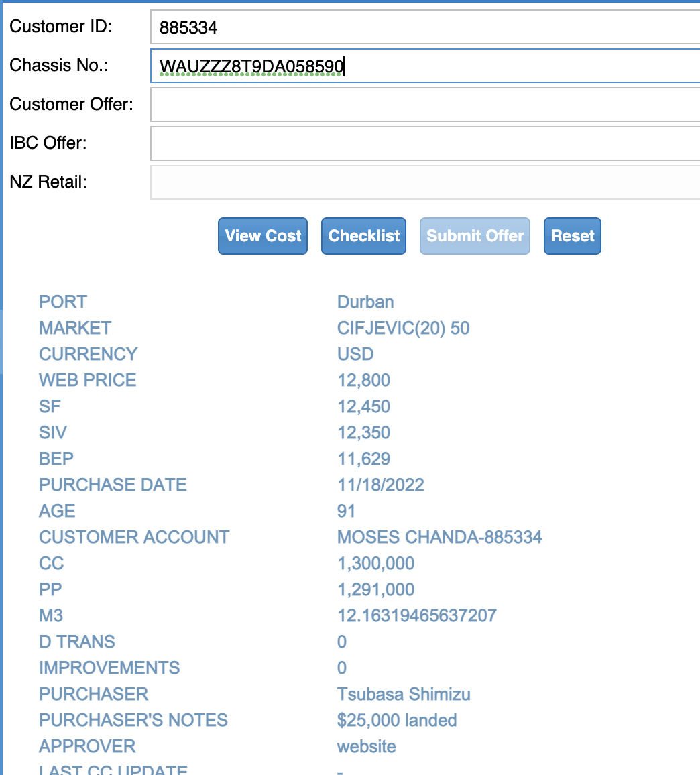The height and width of the screenshot is (775, 700).
Task: Open the Checklist button
Action: 363,236
